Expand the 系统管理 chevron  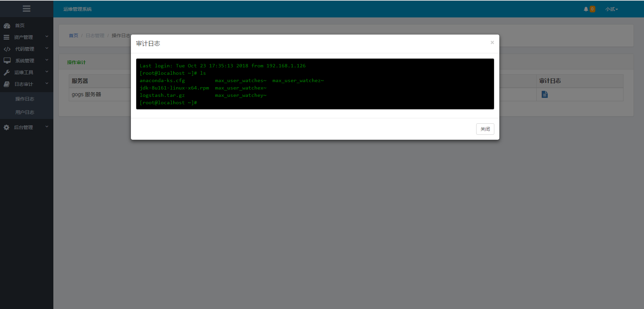pos(47,60)
